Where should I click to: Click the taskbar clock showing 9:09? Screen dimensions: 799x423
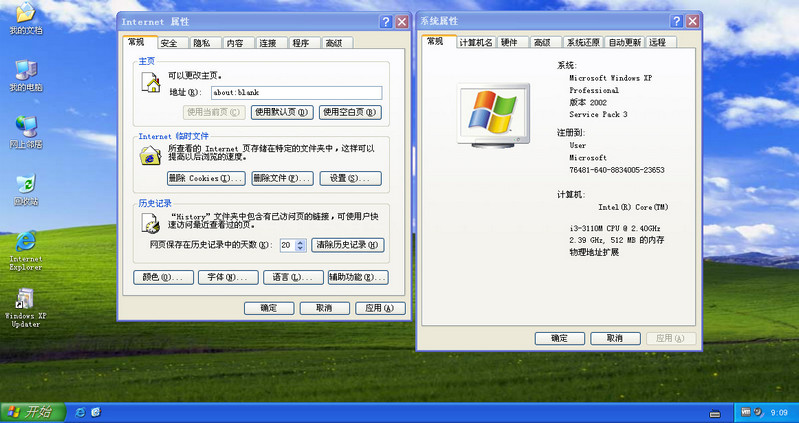pyautogui.click(x=779, y=412)
